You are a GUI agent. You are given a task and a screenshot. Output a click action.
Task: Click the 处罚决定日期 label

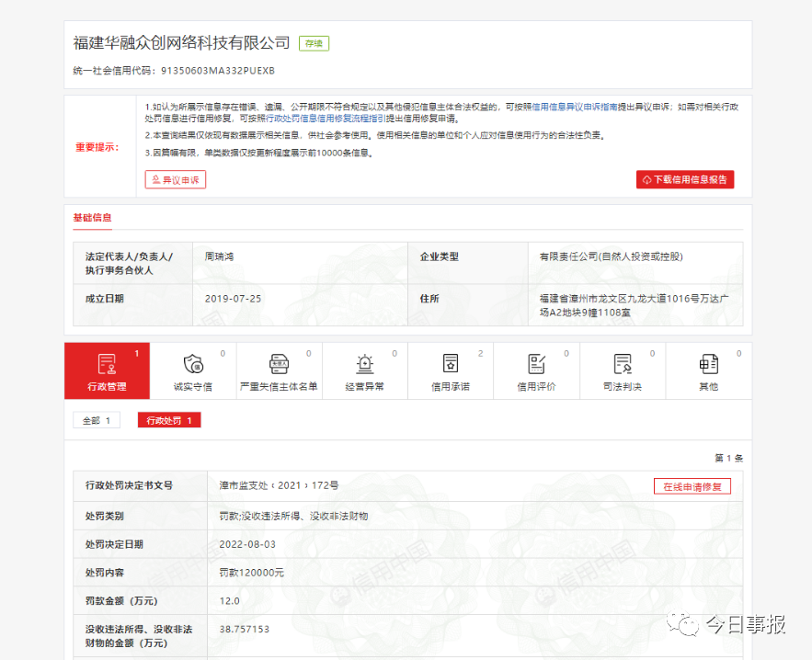pyautogui.click(x=114, y=544)
